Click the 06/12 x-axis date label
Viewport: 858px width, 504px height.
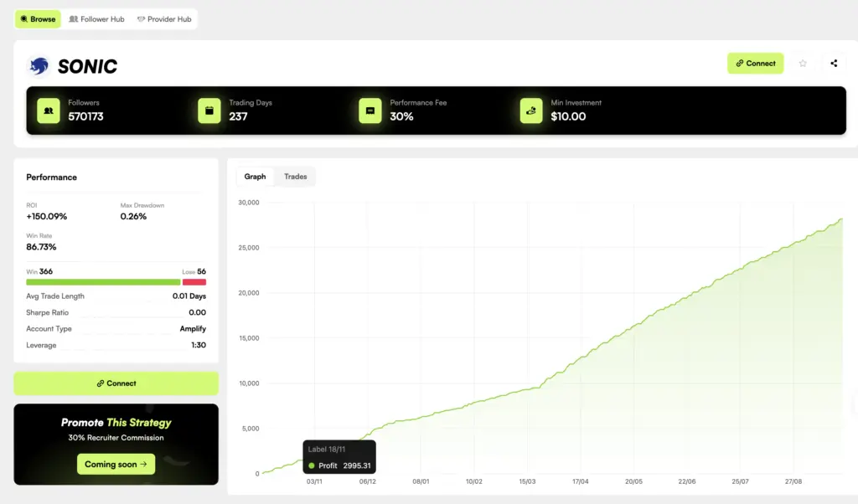tap(368, 481)
